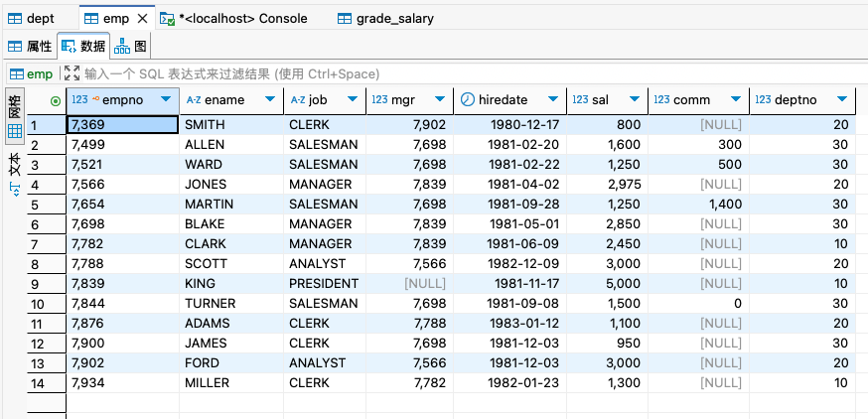Switch to 网格 grid view

point(16,114)
